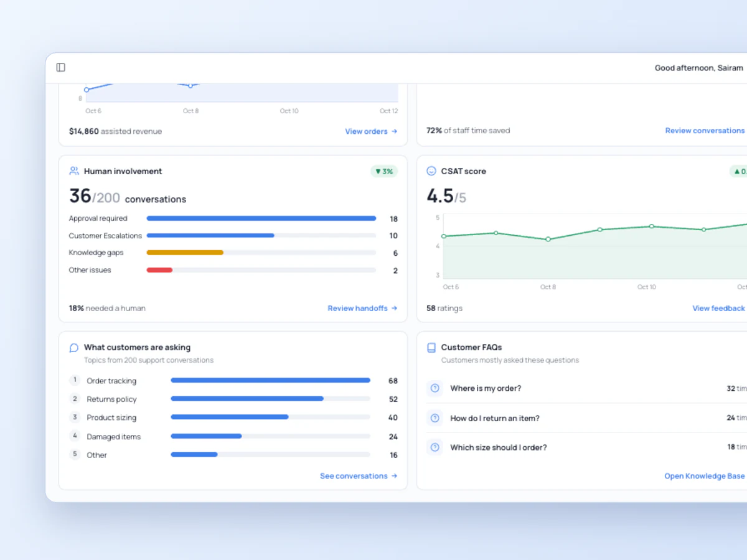Open See conversations link
This screenshot has height=560, width=747.
coord(359,476)
